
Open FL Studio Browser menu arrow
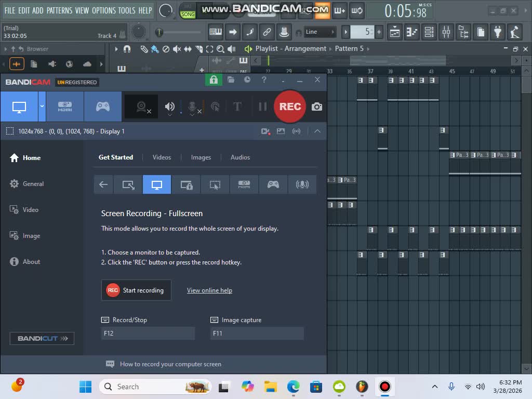click(x=5, y=49)
